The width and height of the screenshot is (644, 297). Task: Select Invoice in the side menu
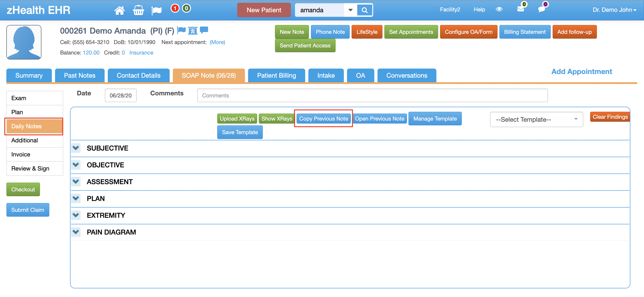(35, 154)
